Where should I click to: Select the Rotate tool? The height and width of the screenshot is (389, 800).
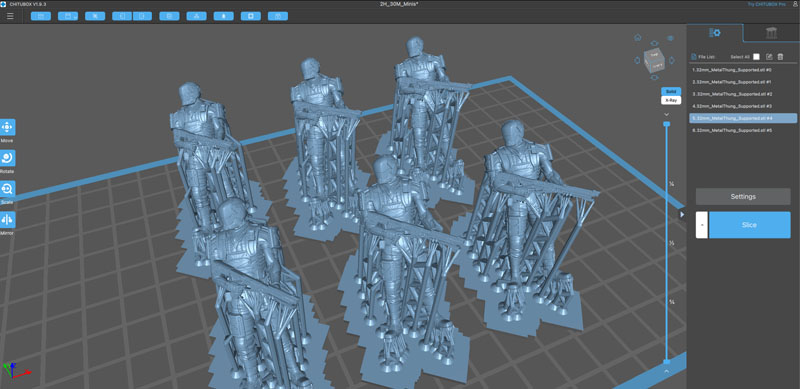[x=7, y=158]
